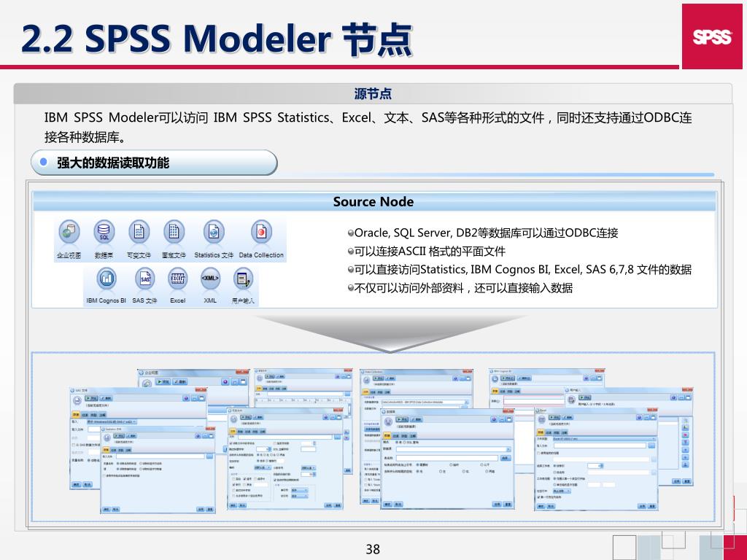Click the page number 38
Image resolution: width=747 pixels, height=560 pixels.
[x=373, y=549]
